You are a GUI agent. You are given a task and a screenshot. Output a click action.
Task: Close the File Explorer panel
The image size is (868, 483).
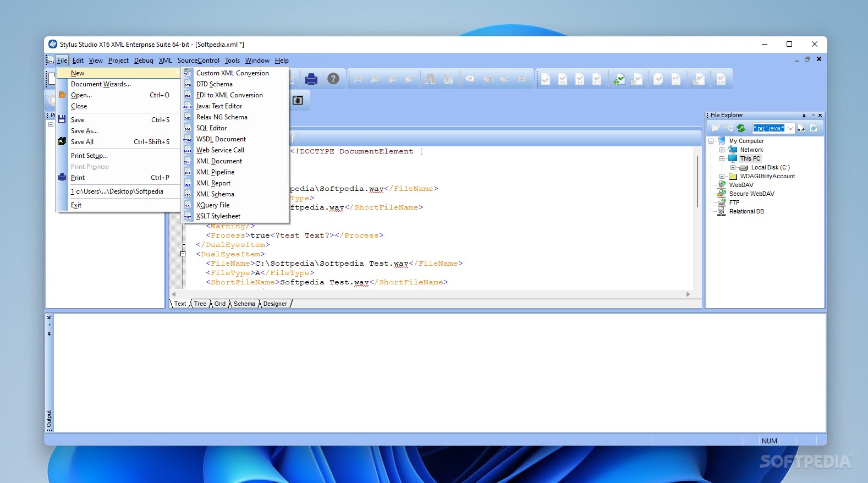(x=820, y=116)
